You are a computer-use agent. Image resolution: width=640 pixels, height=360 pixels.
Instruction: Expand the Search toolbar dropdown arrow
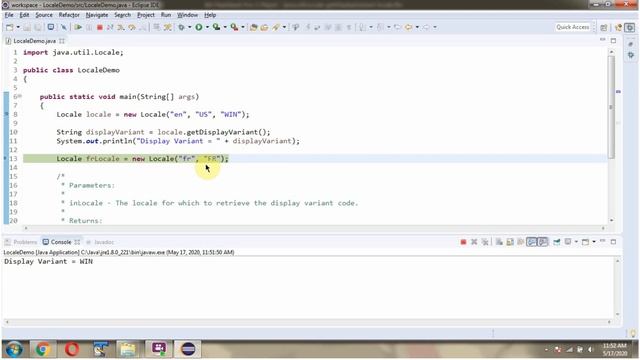tap(284, 27)
